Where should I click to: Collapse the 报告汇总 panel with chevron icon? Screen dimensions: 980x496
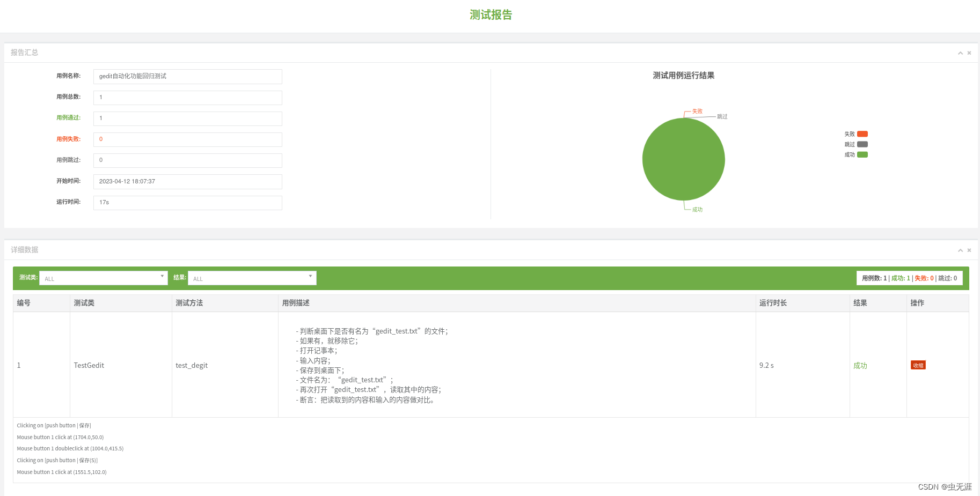tap(960, 53)
